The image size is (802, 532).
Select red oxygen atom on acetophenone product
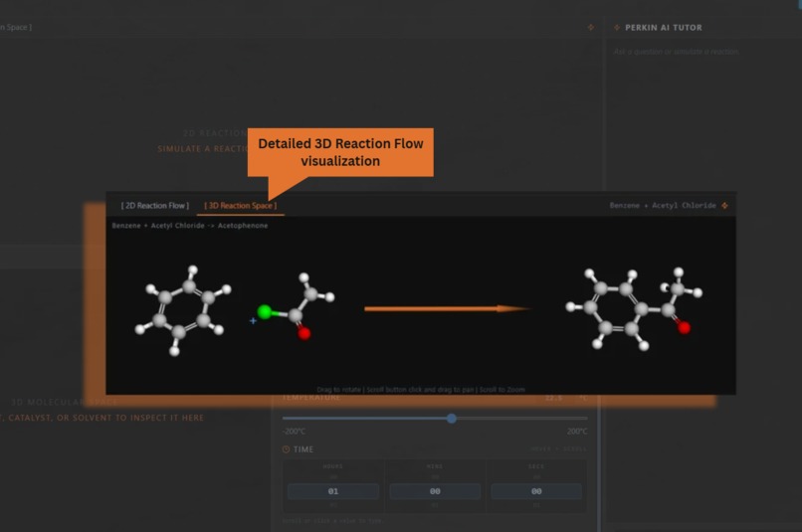pos(684,327)
